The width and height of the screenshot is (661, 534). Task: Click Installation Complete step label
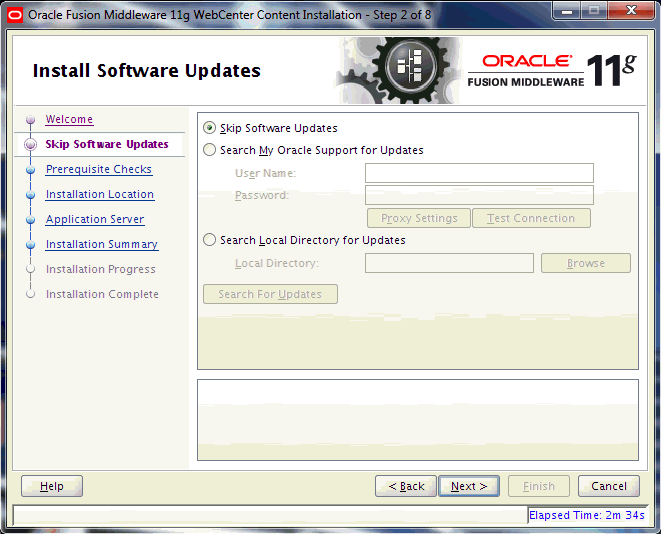point(102,294)
